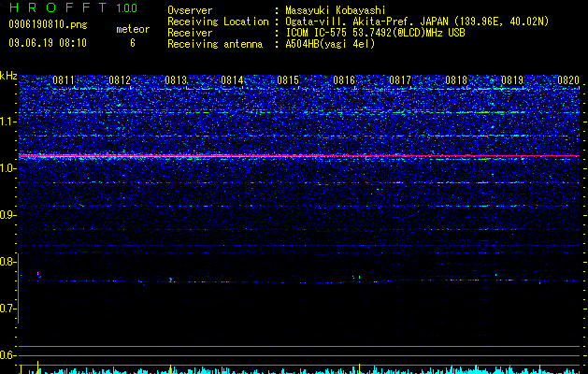Click the 0811 time marker

(64, 80)
